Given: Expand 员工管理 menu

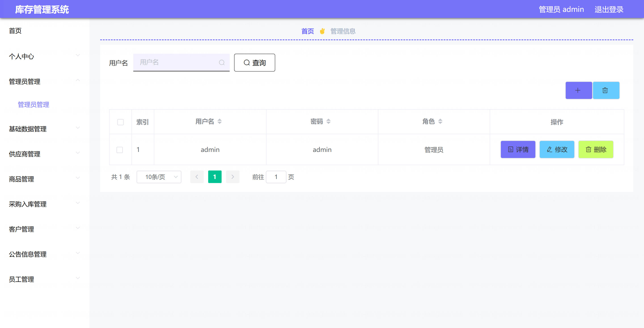Looking at the screenshot, I should pos(44,279).
